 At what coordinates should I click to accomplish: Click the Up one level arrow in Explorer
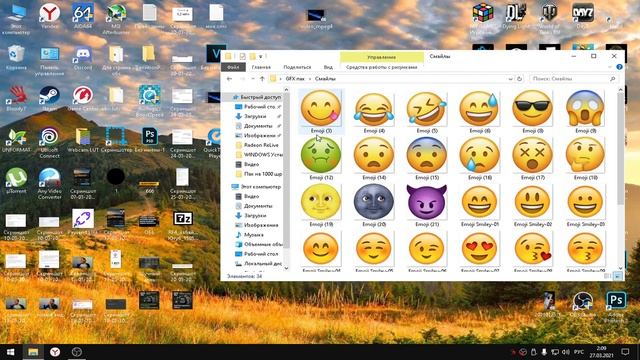click(x=262, y=78)
